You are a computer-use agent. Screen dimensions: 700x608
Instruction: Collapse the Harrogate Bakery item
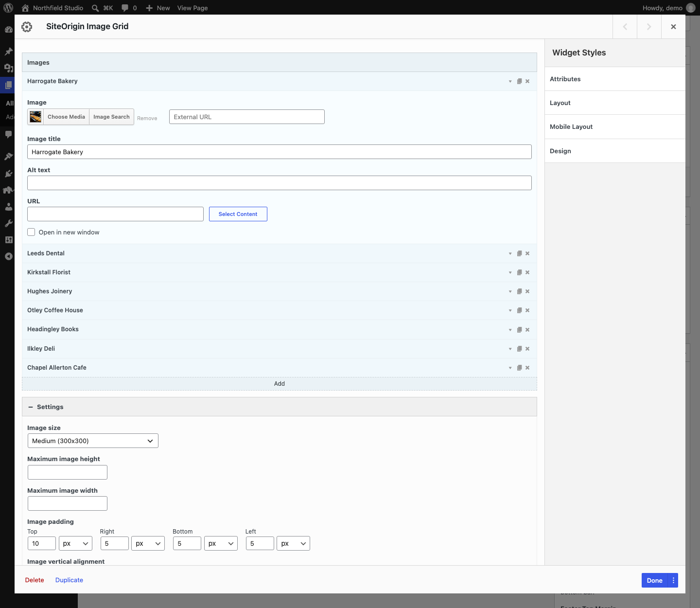(x=510, y=81)
